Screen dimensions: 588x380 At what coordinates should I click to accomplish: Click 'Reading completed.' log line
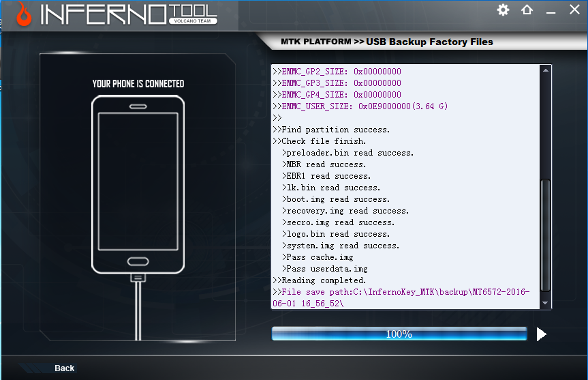click(319, 280)
